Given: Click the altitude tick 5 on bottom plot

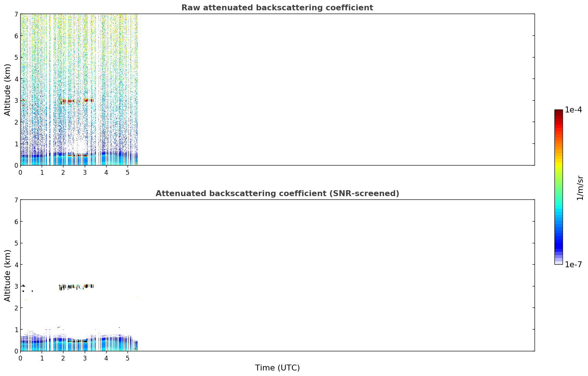Looking at the screenshot, I should pos(16,243).
